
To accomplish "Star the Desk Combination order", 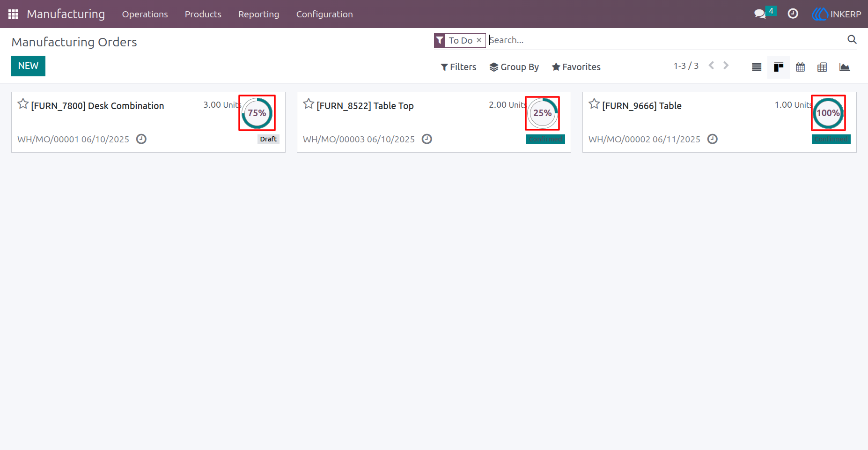I will pyautogui.click(x=23, y=104).
